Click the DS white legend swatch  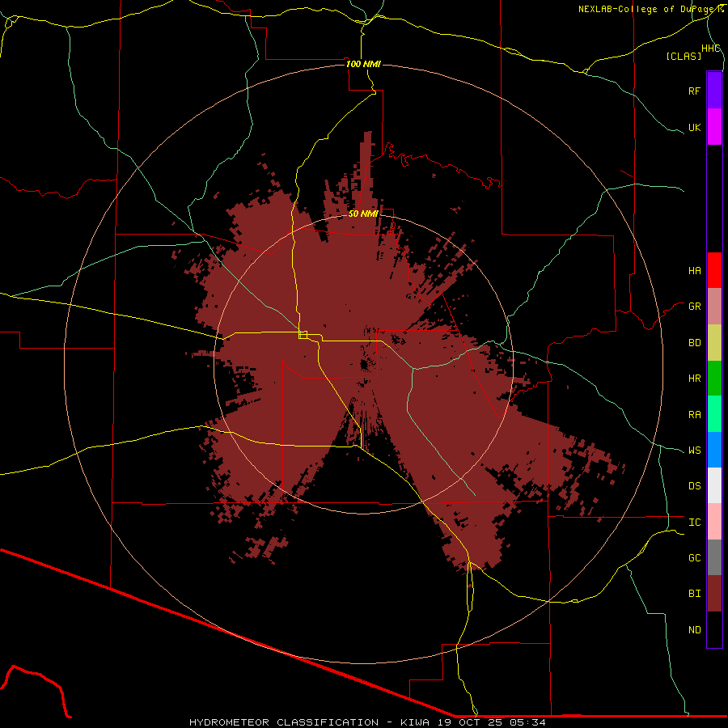[x=714, y=485]
